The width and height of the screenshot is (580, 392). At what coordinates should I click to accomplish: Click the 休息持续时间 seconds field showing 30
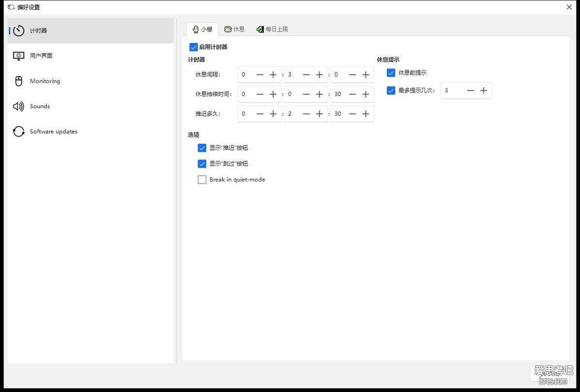[x=339, y=94]
